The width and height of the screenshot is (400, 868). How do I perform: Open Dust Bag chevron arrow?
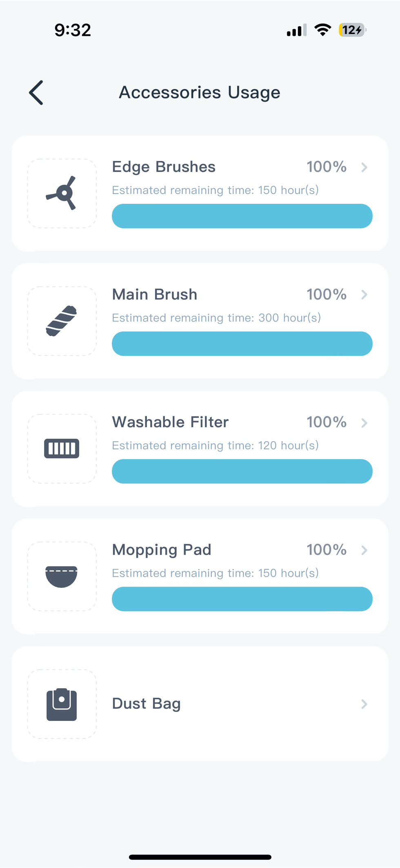click(364, 704)
